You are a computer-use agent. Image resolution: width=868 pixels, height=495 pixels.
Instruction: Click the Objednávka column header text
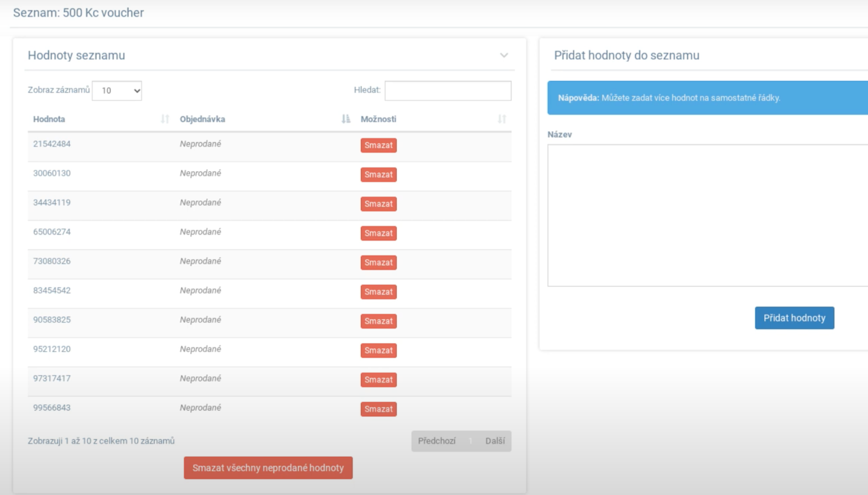click(202, 119)
